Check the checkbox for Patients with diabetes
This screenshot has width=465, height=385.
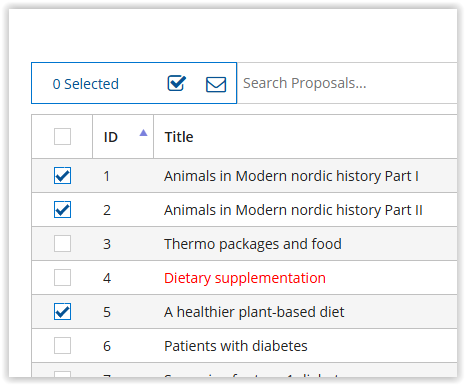point(62,346)
